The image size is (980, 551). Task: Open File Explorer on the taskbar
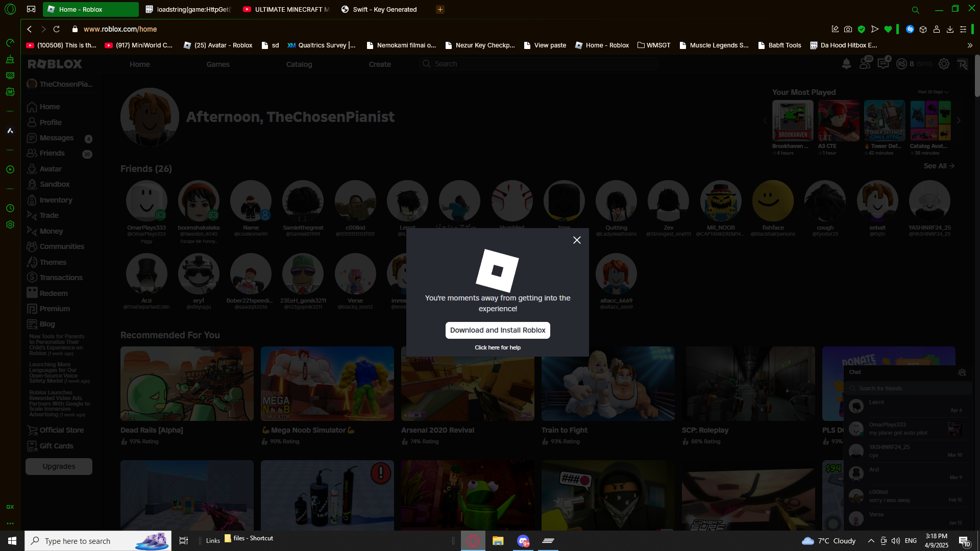pos(498,541)
